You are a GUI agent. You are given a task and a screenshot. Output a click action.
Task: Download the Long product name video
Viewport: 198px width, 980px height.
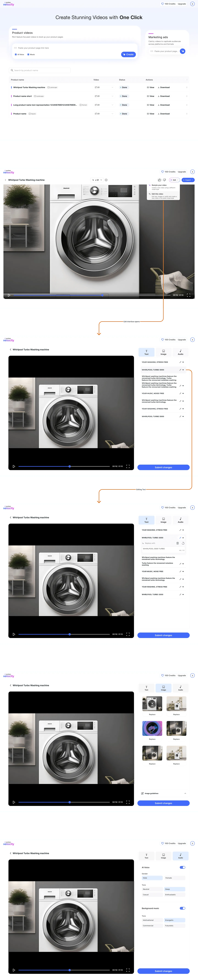pyautogui.click(x=164, y=105)
